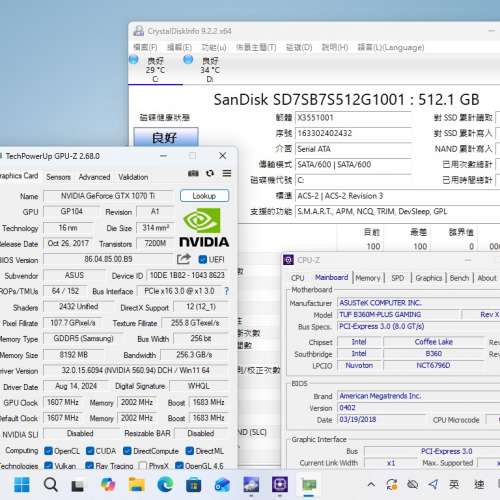Open the Memory tab in CPU-Z
This screenshot has height=500, width=500.
coord(368,278)
